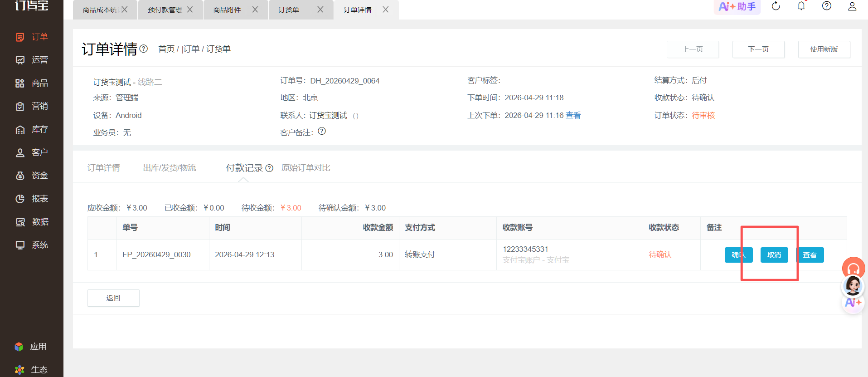Click 查看 link beside 上次下单
This screenshot has height=377, width=868.
point(573,115)
